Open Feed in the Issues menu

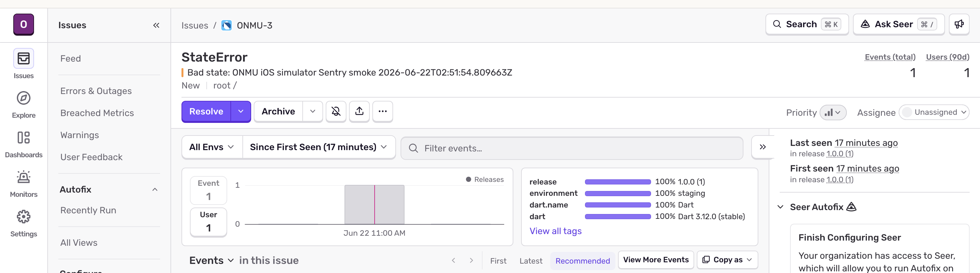tap(71, 59)
